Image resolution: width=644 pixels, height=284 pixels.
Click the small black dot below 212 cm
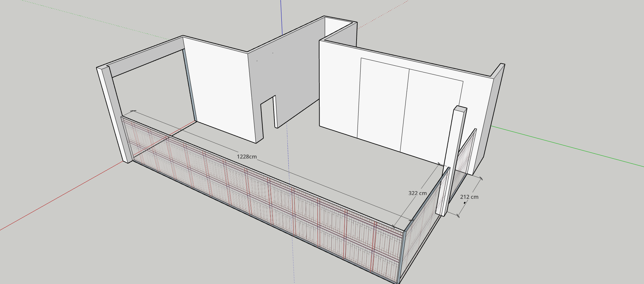tap(465, 203)
